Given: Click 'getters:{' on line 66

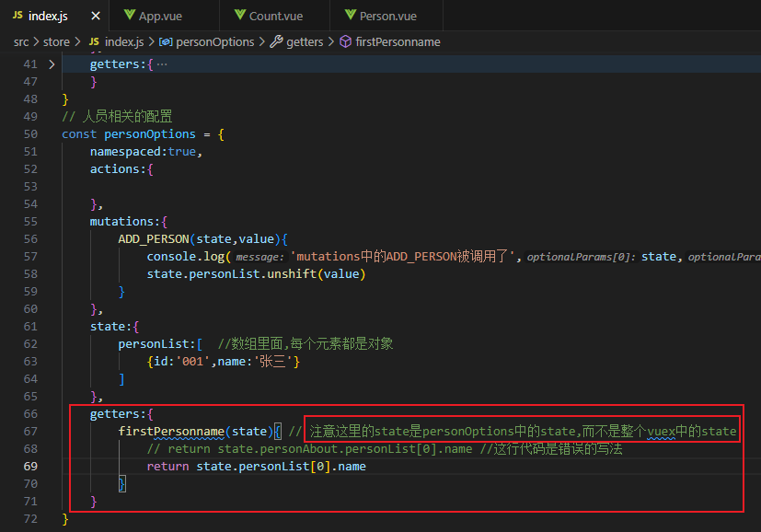Looking at the screenshot, I should (x=121, y=414).
